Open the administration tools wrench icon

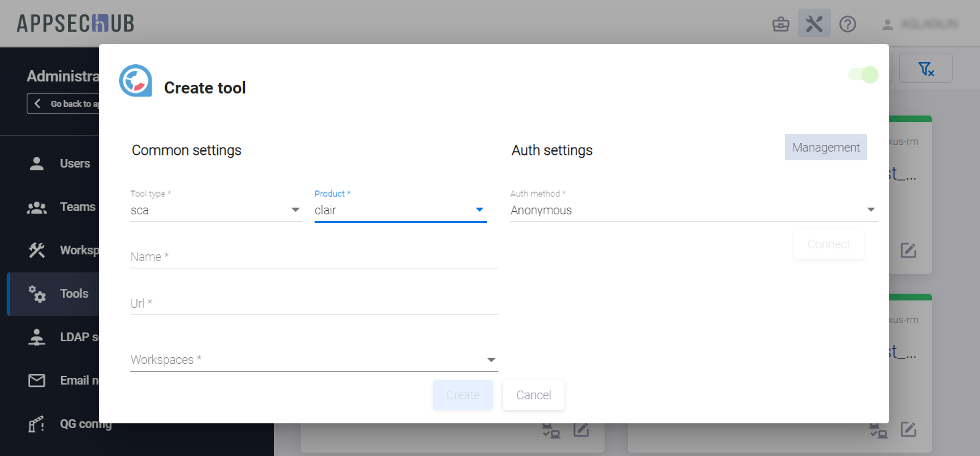point(814,24)
